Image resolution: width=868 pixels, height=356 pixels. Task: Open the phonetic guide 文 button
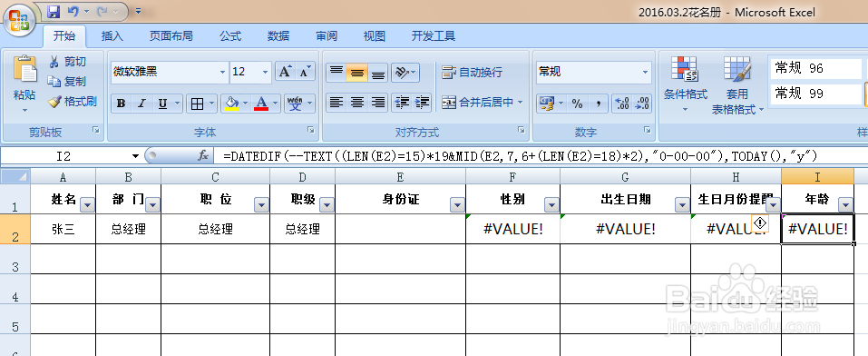coord(295,104)
